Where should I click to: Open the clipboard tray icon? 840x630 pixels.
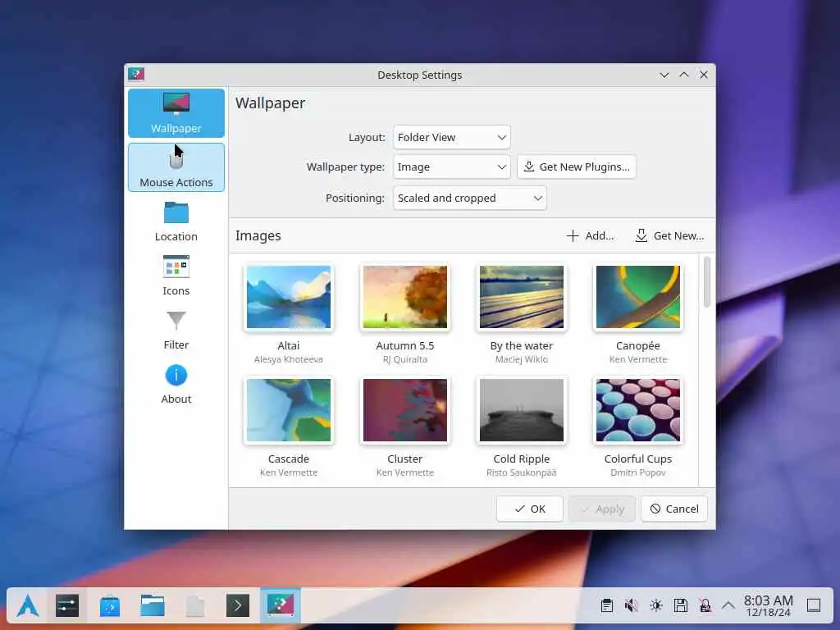tap(606, 606)
